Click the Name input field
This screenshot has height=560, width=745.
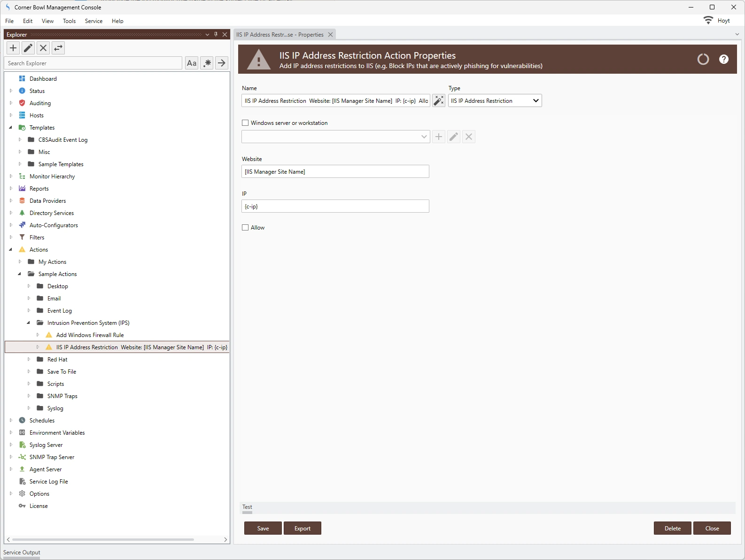tap(336, 100)
